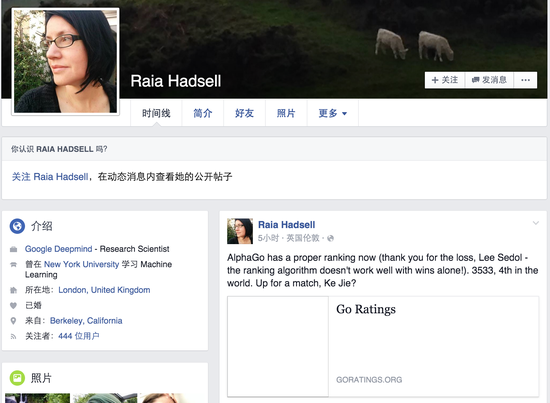Click the globe icon beside 介绍

17,226
